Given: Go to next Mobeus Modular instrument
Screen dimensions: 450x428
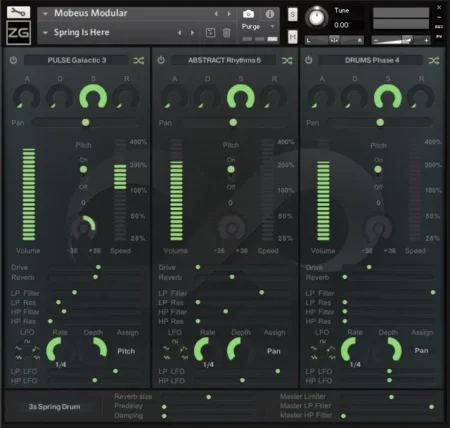Looking at the screenshot, I should pos(229,14).
